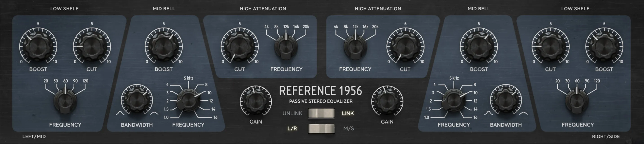Click the 5 kHz mark on left Mid Bell Frequency

(189, 78)
